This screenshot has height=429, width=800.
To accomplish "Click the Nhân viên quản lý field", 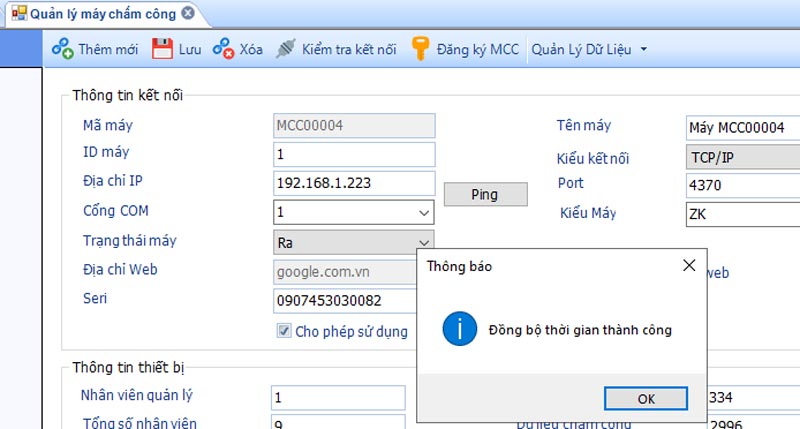I will [x=338, y=398].
